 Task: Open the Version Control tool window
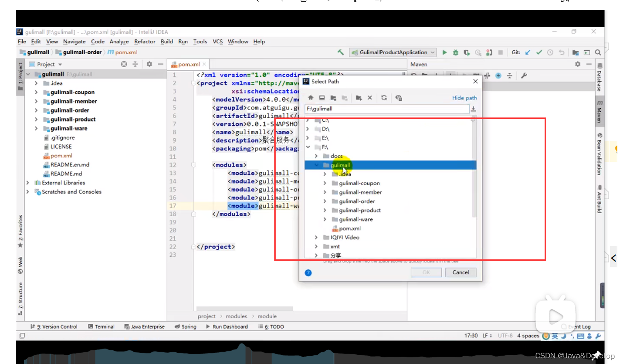[54, 327]
